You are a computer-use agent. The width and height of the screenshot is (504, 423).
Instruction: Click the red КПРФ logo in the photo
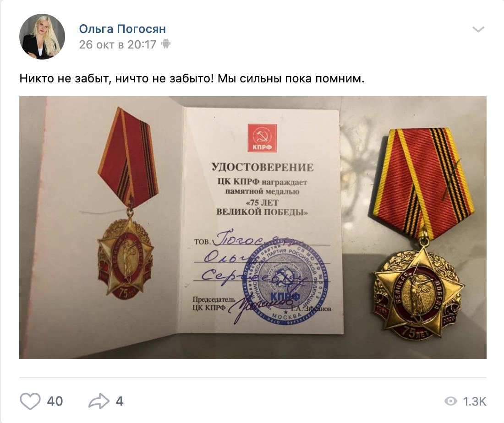click(262, 138)
